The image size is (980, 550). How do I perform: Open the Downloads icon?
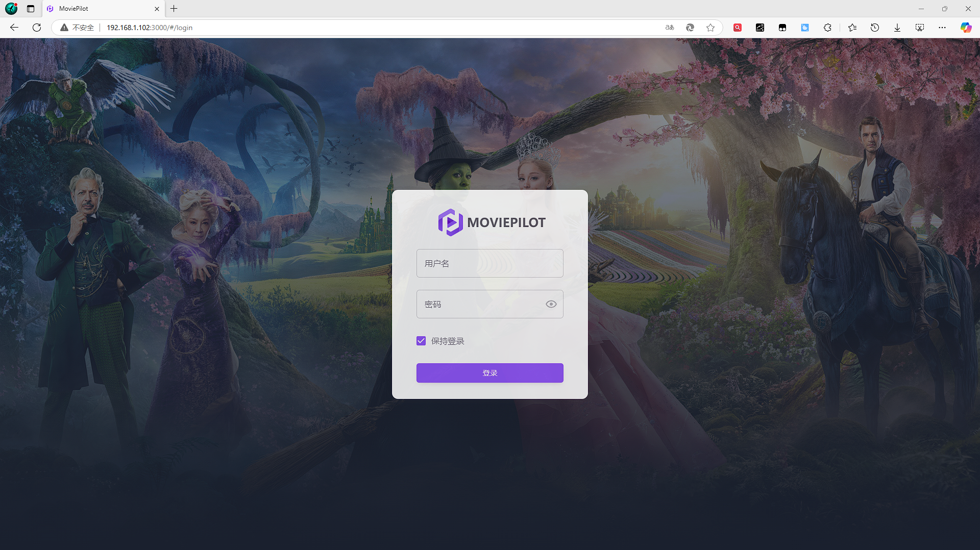[x=897, y=28]
